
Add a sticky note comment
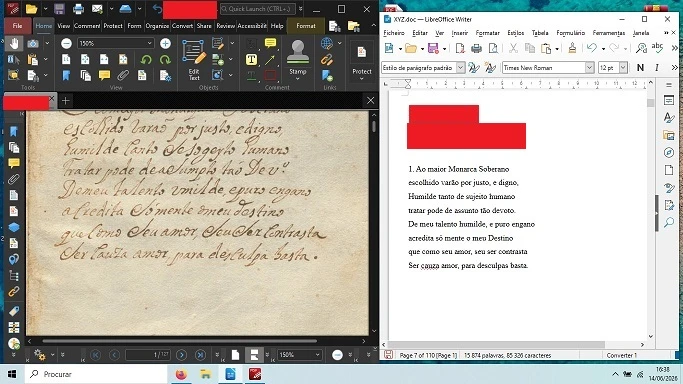pyautogui.click(x=270, y=43)
